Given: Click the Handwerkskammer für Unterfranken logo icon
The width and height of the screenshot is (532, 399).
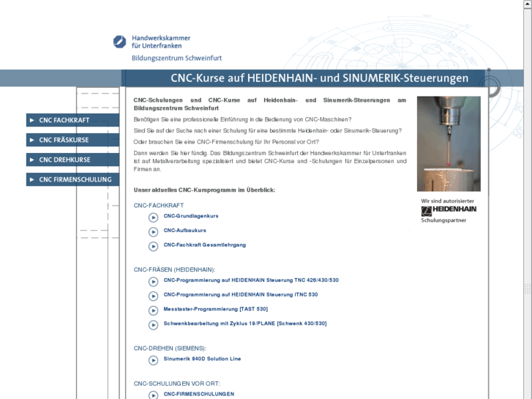Looking at the screenshot, I should pos(119,42).
